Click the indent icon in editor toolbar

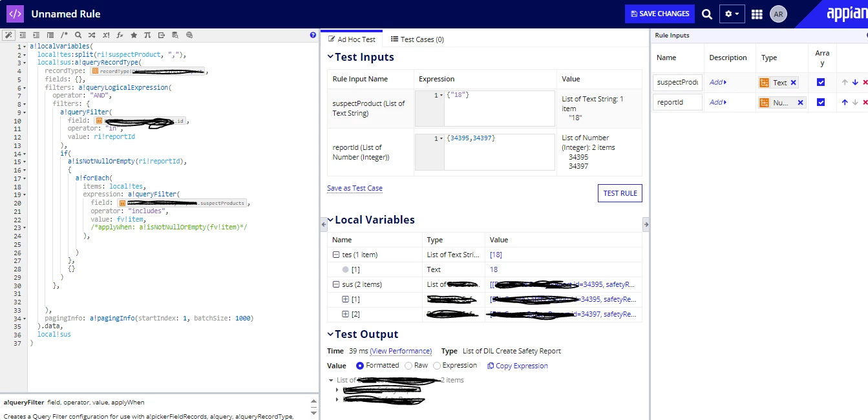[x=36, y=35]
